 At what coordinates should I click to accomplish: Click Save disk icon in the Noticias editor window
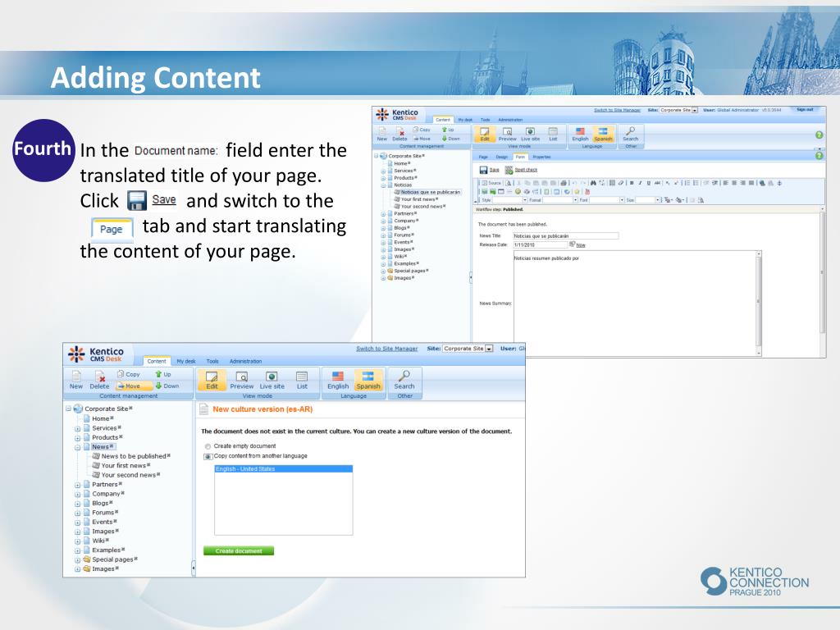coord(483,170)
